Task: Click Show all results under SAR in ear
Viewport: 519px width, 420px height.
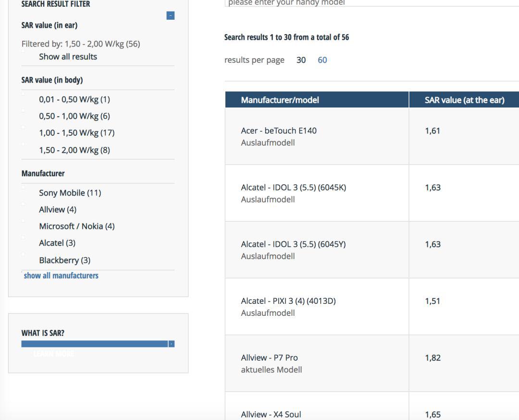Action: [68, 57]
